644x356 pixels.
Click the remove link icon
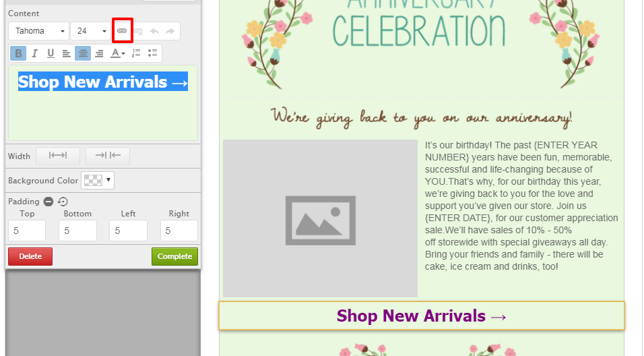(x=138, y=31)
